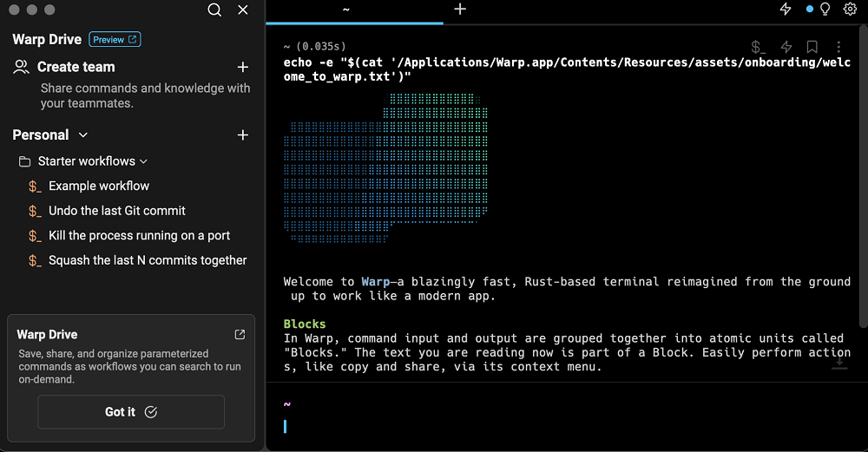Open the lightning bolt icon in title bar
868x452 pixels.
(x=786, y=9)
